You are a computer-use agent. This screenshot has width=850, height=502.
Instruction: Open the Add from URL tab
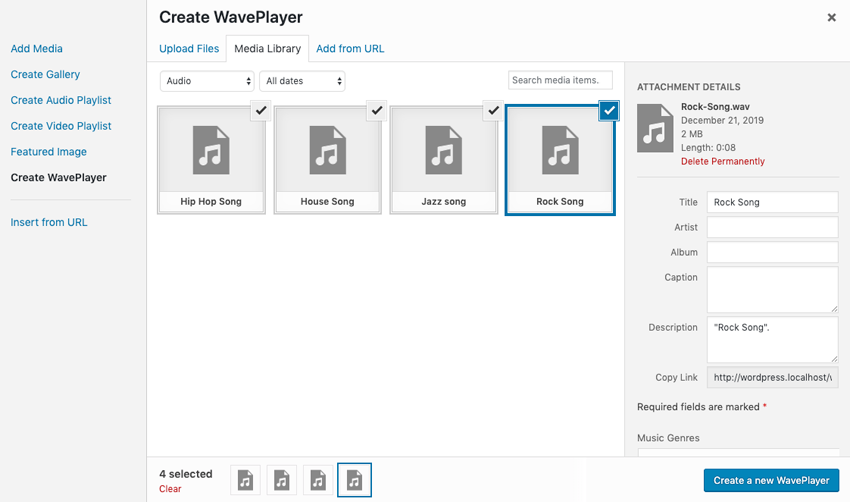[350, 49]
